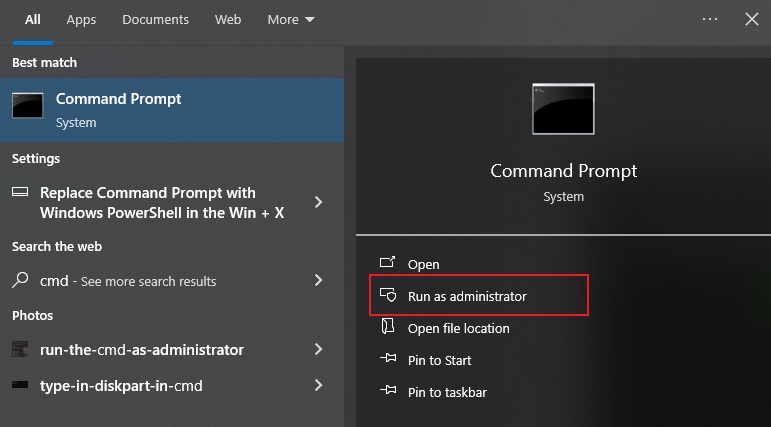Select Command Prompt best match result
This screenshot has width=771, height=427.
[172, 110]
